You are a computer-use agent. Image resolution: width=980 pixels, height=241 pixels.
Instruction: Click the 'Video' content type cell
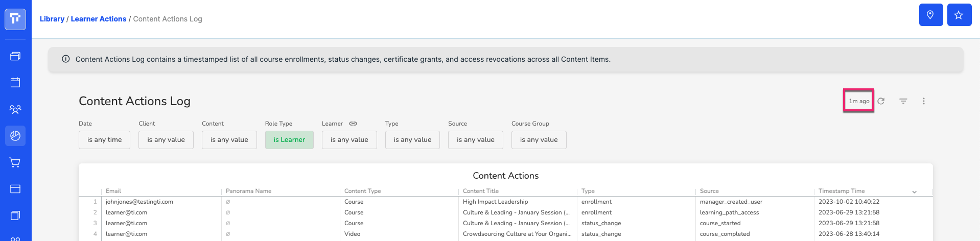coord(353,234)
